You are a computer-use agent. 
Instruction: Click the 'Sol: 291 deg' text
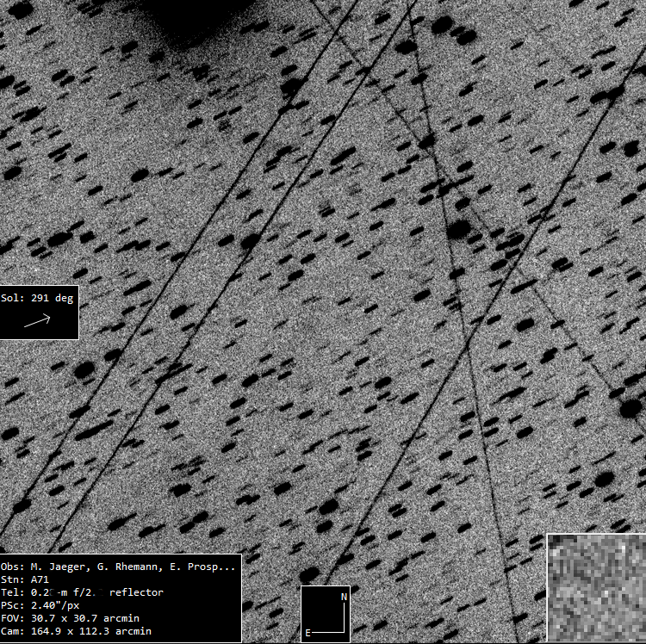pyautogui.click(x=38, y=298)
